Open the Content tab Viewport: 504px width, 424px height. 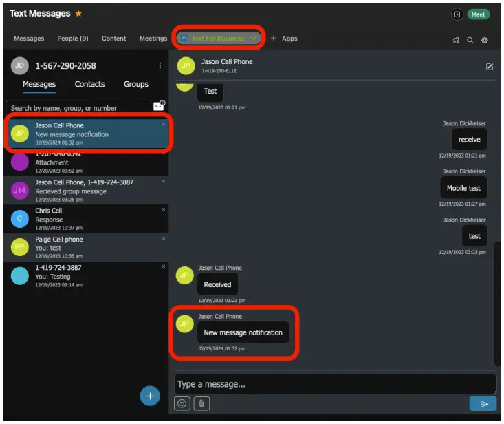click(113, 39)
